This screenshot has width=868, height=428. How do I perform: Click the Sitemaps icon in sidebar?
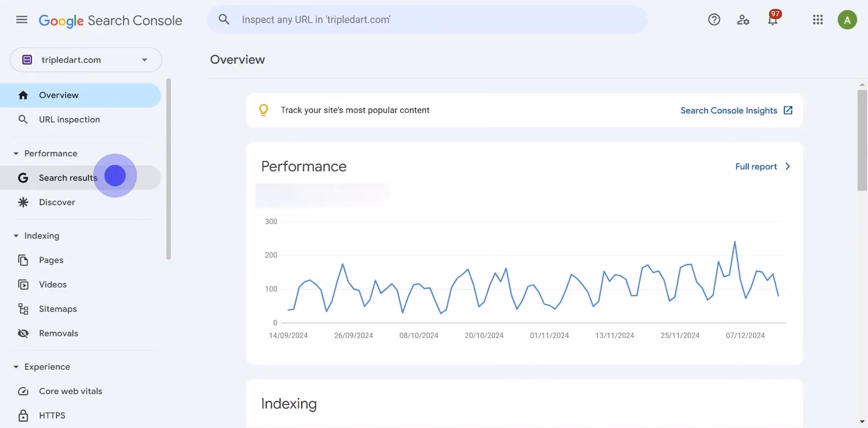click(x=23, y=309)
